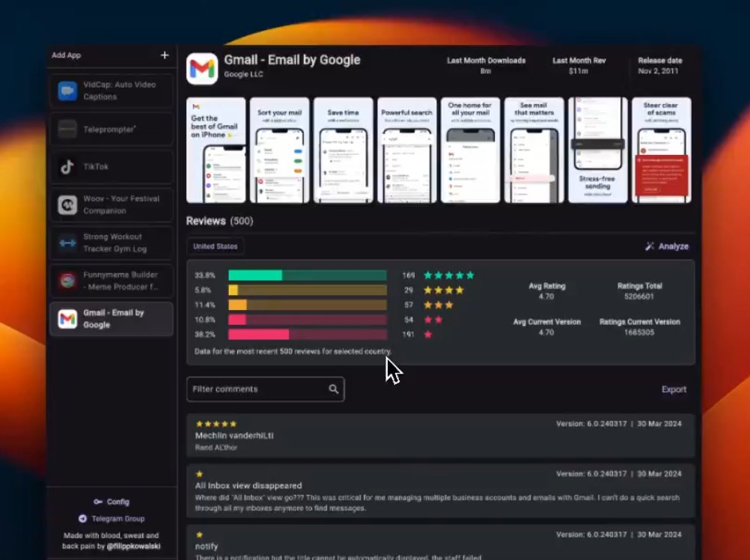Click the 5.8% four-star progress bar
Viewport: 750px width, 560px height.
308,290
